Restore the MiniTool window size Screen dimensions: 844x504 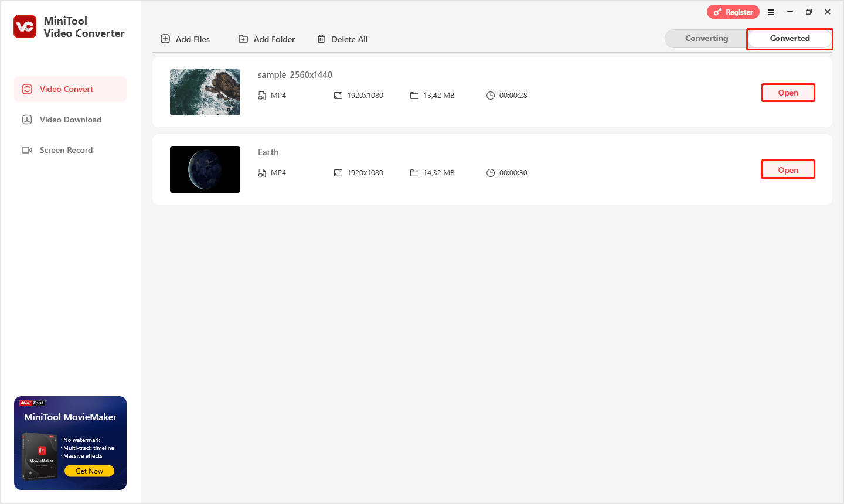point(809,12)
